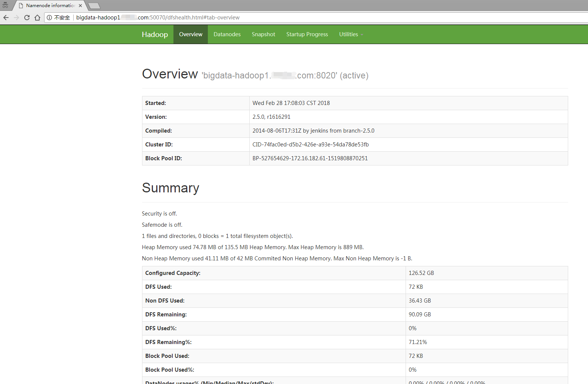The width and height of the screenshot is (588, 384).
Task: Click DFS Remaining value 90.09 GB
Action: click(x=420, y=315)
